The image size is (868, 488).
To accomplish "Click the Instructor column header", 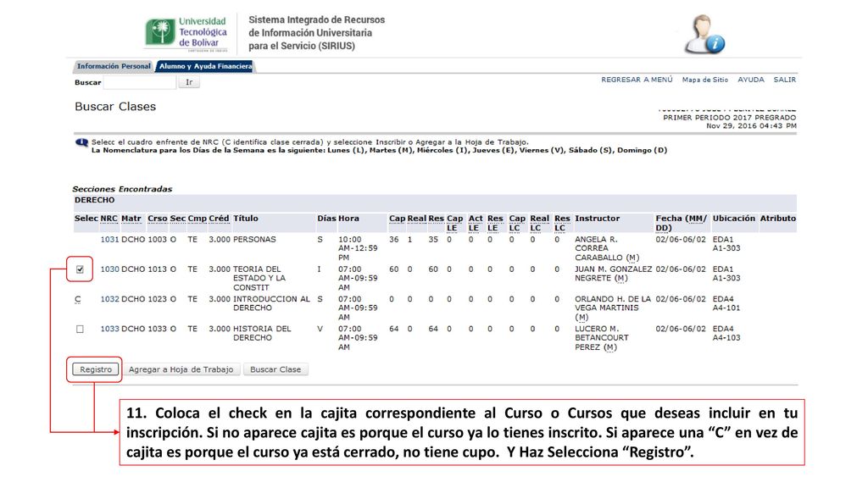I will (x=597, y=219).
